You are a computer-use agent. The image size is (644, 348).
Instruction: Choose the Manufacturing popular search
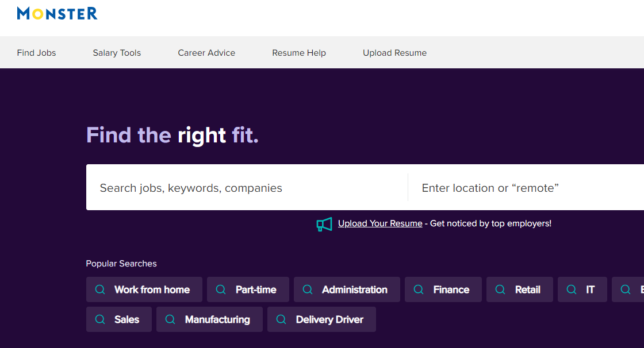pyautogui.click(x=209, y=319)
